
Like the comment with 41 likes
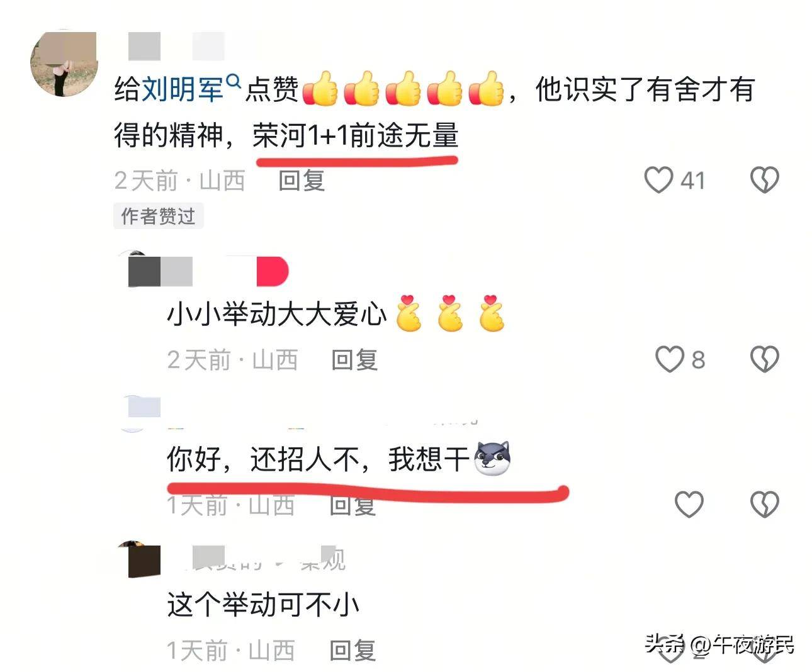coord(658,180)
